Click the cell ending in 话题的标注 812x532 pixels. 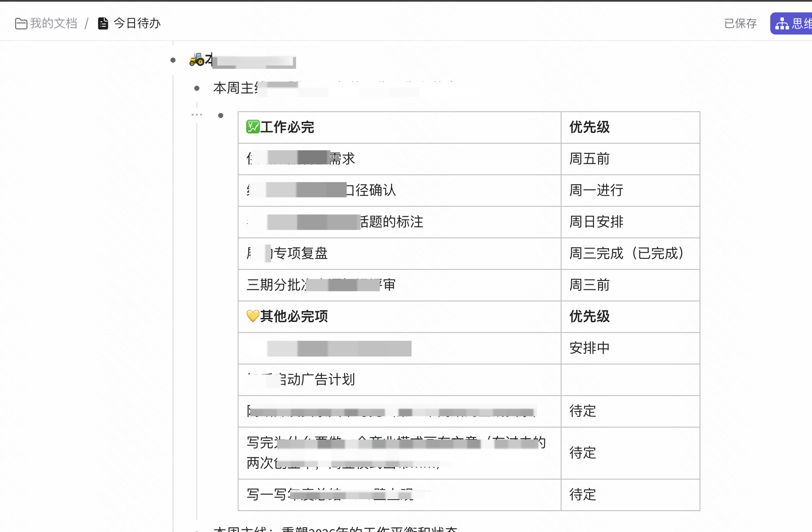[x=400, y=222]
